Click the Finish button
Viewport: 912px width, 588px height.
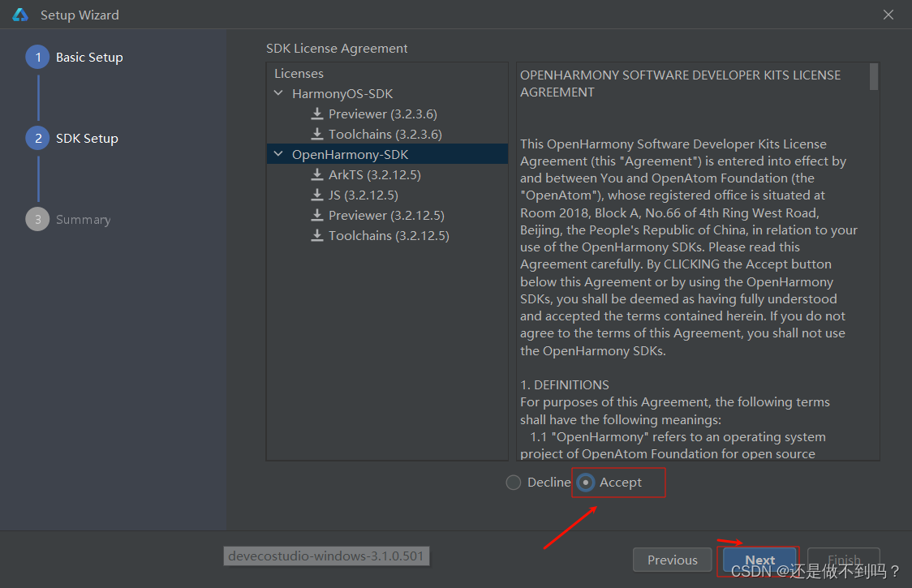pos(843,560)
